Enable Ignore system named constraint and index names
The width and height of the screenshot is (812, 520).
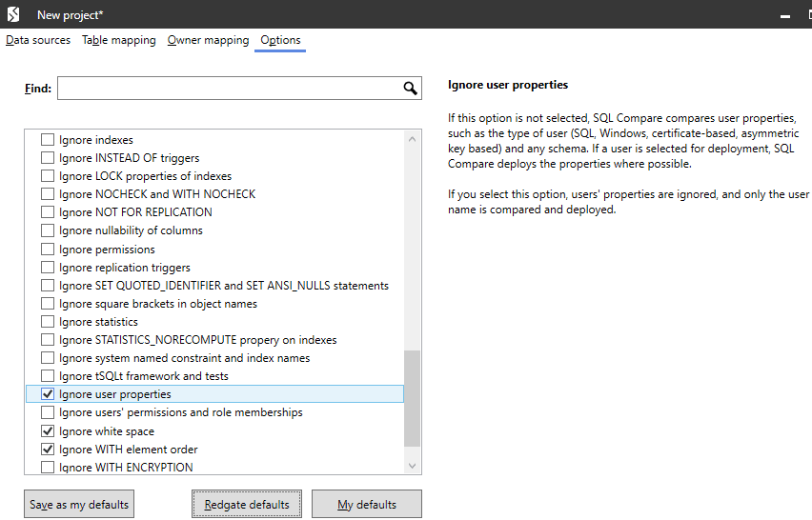(x=48, y=358)
